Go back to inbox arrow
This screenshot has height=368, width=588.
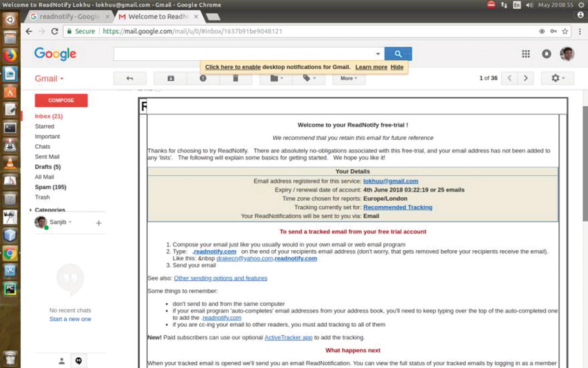click(130, 78)
